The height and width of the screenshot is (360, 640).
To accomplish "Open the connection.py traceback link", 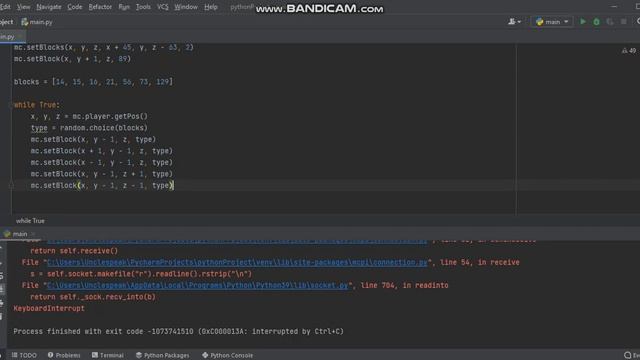I will pos(237,262).
